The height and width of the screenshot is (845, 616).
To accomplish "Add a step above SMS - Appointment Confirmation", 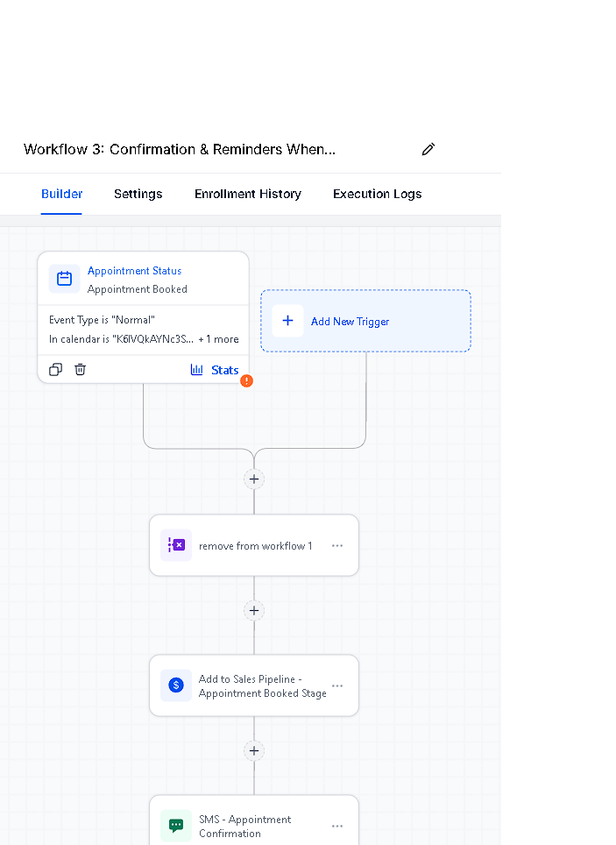I will pos(254,750).
